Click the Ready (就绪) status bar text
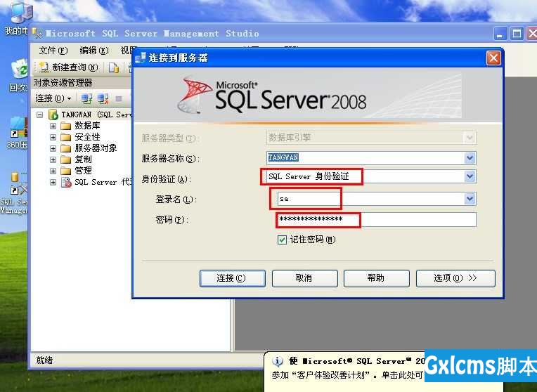 pyautogui.click(x=44, y=360)
